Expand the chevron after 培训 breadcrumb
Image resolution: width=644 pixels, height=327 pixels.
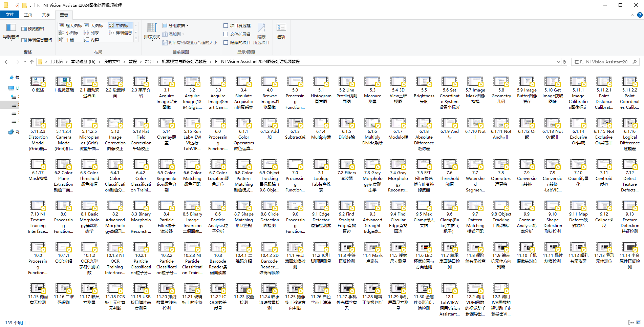coord(157,62)
